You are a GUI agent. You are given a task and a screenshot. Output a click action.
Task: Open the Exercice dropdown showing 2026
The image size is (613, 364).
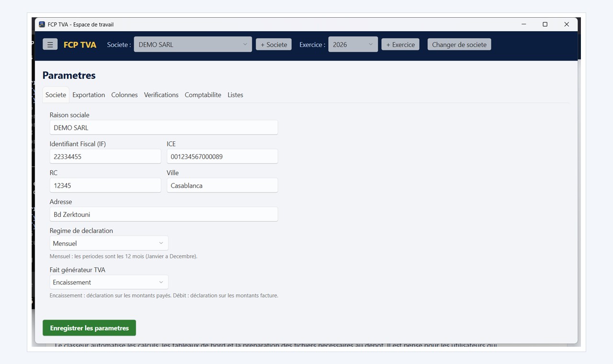click(x=353, y=45)
